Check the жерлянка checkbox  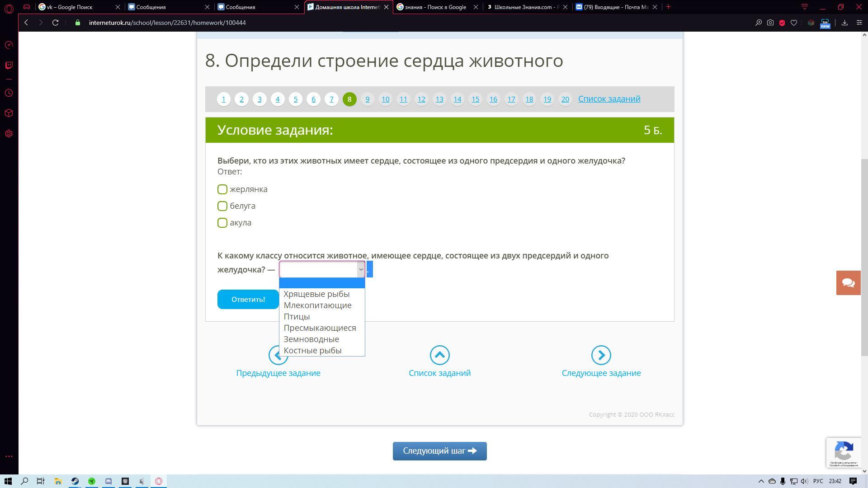(x=222, y=189)
